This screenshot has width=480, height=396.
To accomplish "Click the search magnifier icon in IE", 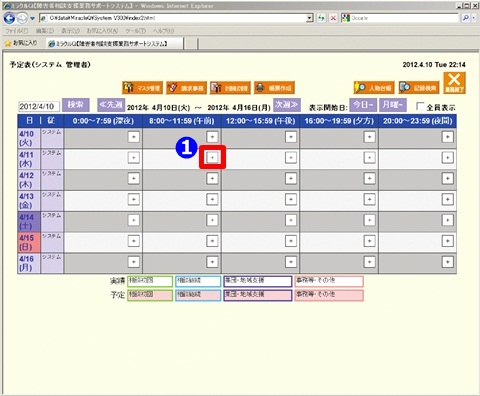I will (x=466, y=18).
